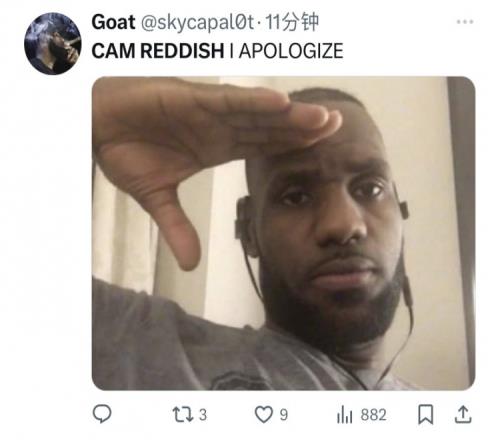Open the three-dot more options menu
The image size is (500, 440).
(465, 22)
